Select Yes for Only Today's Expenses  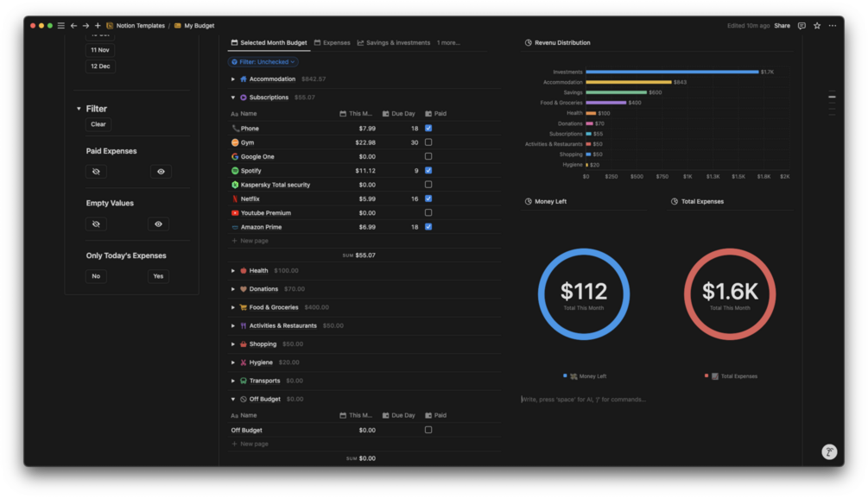tap(158, 276)
